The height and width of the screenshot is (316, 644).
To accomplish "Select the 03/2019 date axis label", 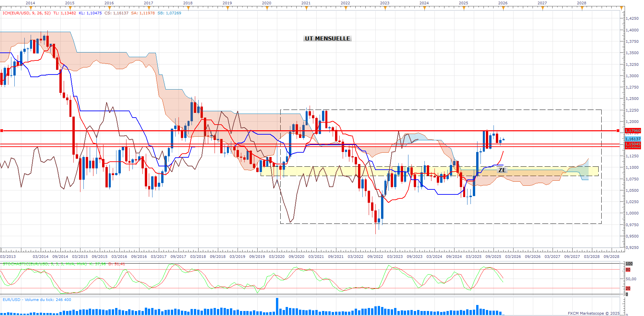I will coord(238,257).
